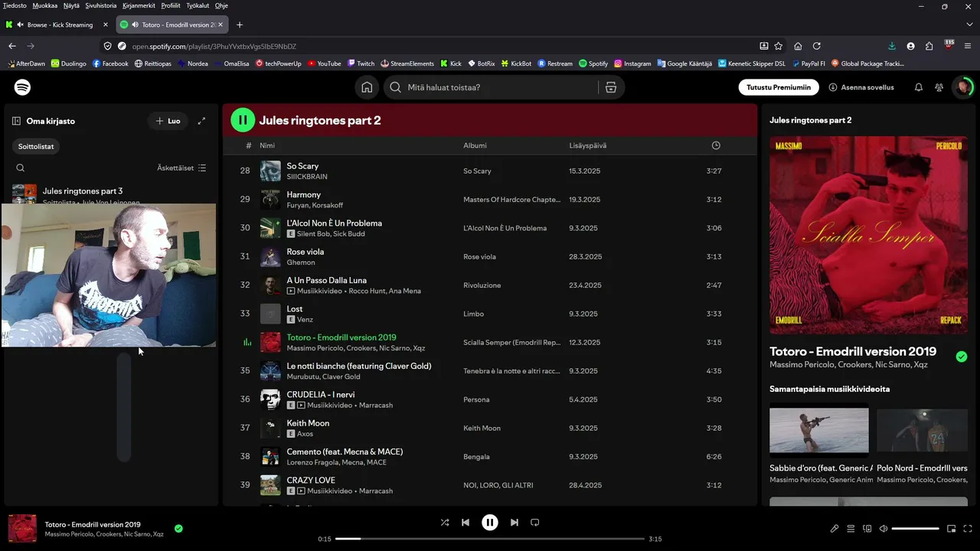This screenshot has width=980, height=551.
Task: Unmute the Kick Streaming tab audio icon
Action: coord(20,24)
